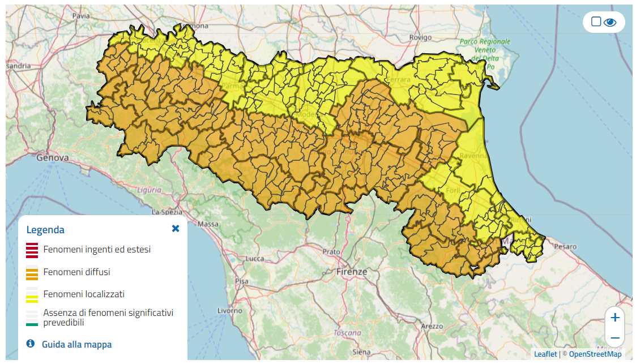Click the orange Fenomeni diffusi swatch
This screenshot has height=364, width=636.
coord(32,273)
